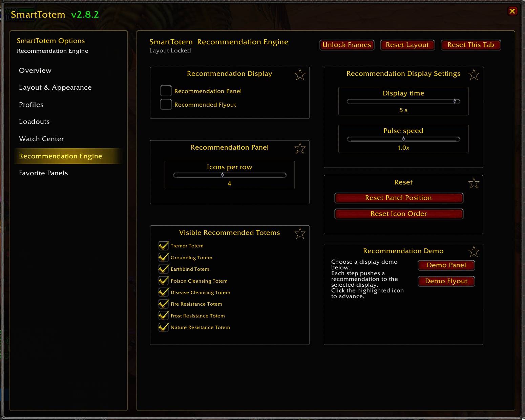
Task: Enable the Recommendation Panel checkbox
Action: tap(166, 91)
